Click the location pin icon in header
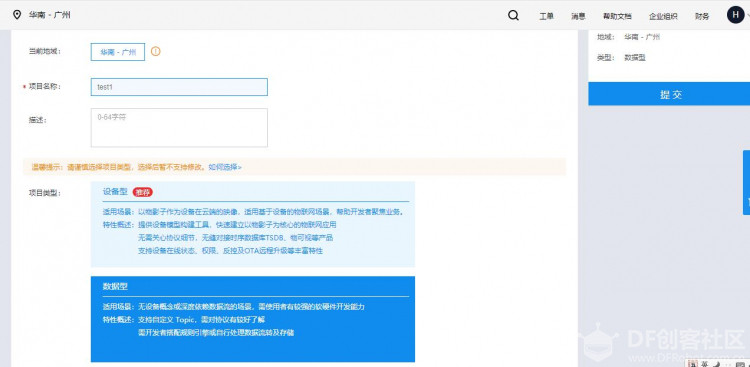 [x=17, y=15]
